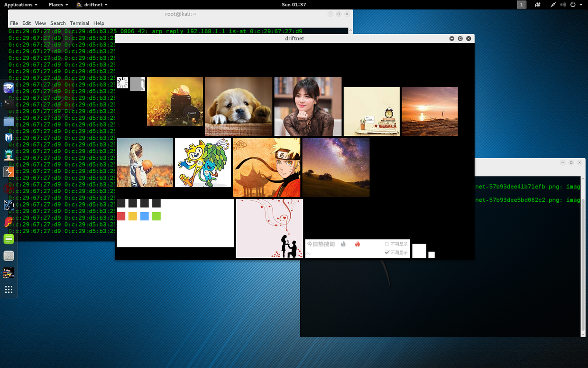Show all applications grid
The width and height of the screenshot is (588, 368).
click(x=9, y=290)
